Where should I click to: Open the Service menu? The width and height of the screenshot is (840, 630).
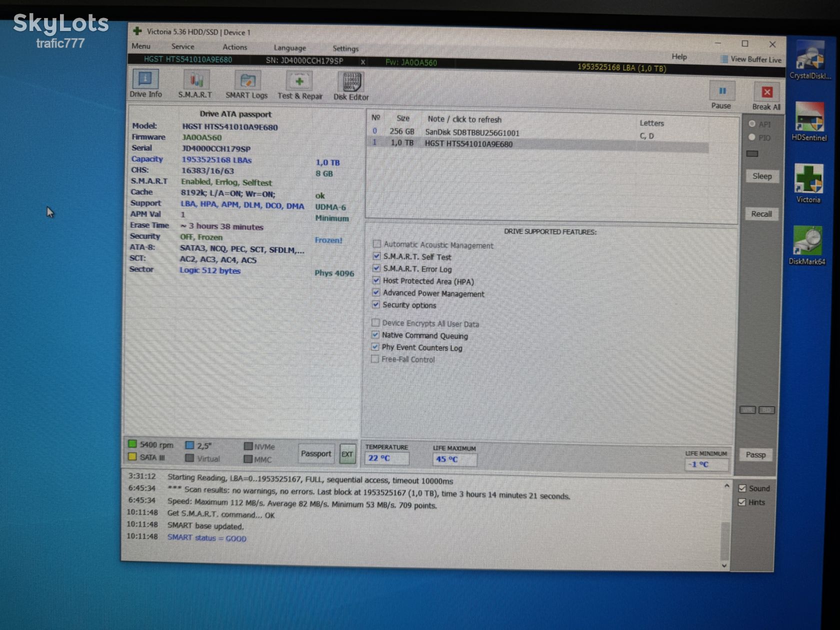(183, 46)
